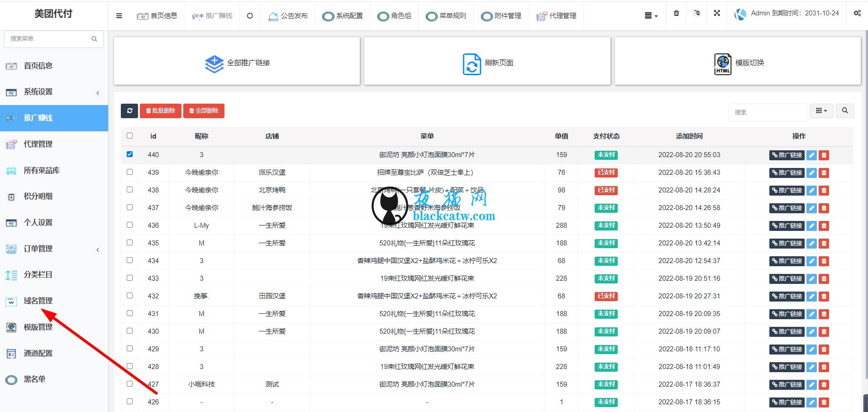The width and height of the screenshot is (868, 412).
Task: Switch to the 系统配置 top tab
Action: coord(343,16)
